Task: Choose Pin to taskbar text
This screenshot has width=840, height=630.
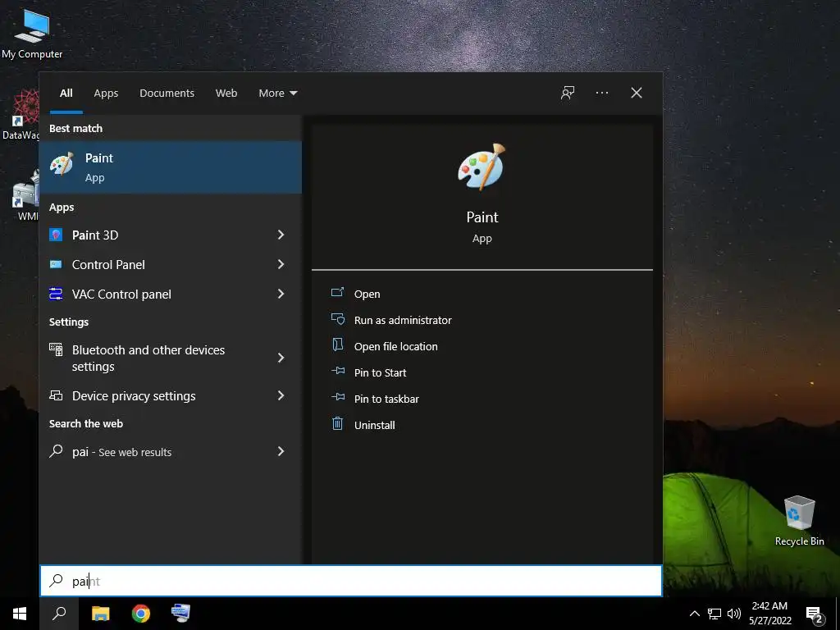Action: [386, 399]
